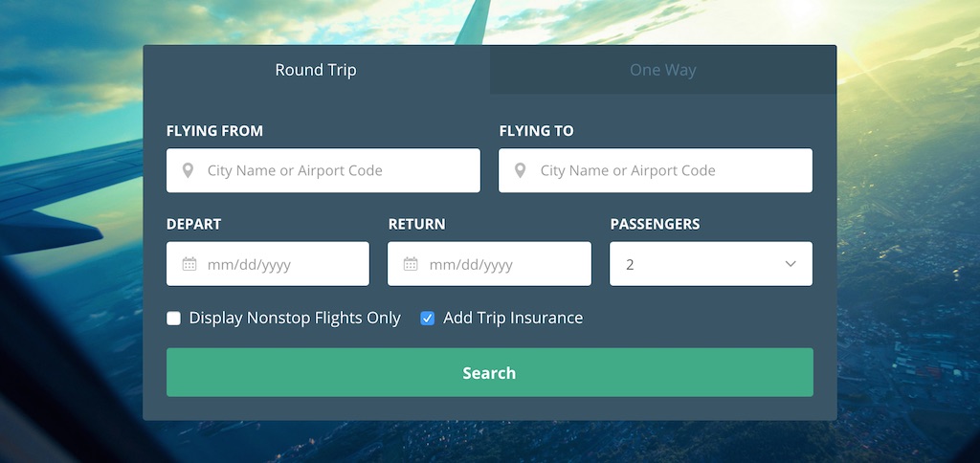The height and width of the screenshot is (463, 980).
Task: Focus the Flying From city input field
Action: (x=323, y=170)
